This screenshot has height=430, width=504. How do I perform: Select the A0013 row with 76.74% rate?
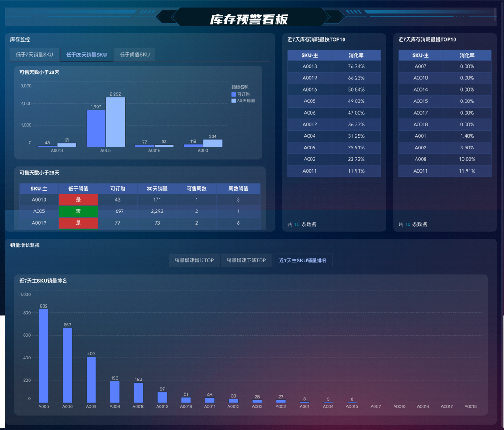[x=334, y=66]
